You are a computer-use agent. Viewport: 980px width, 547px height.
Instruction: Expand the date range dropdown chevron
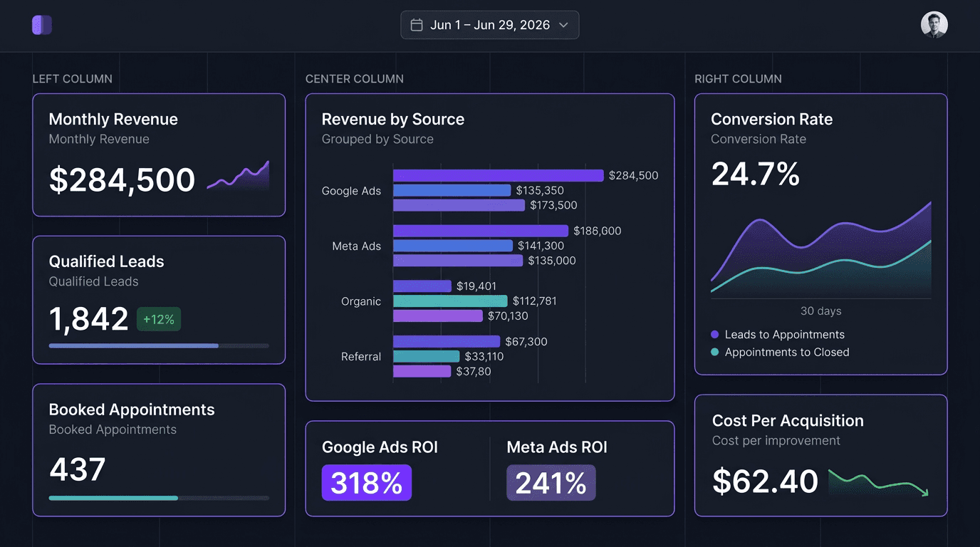[x=563, y=25]
